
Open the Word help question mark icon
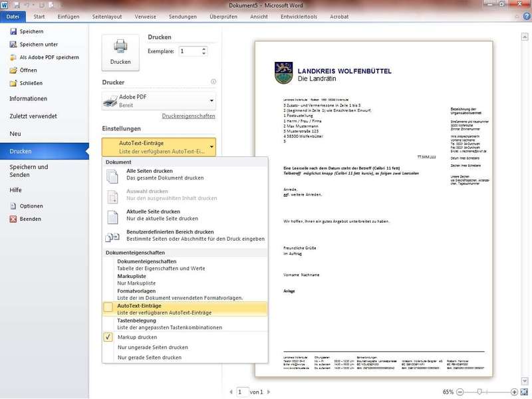tap(527, 16)
